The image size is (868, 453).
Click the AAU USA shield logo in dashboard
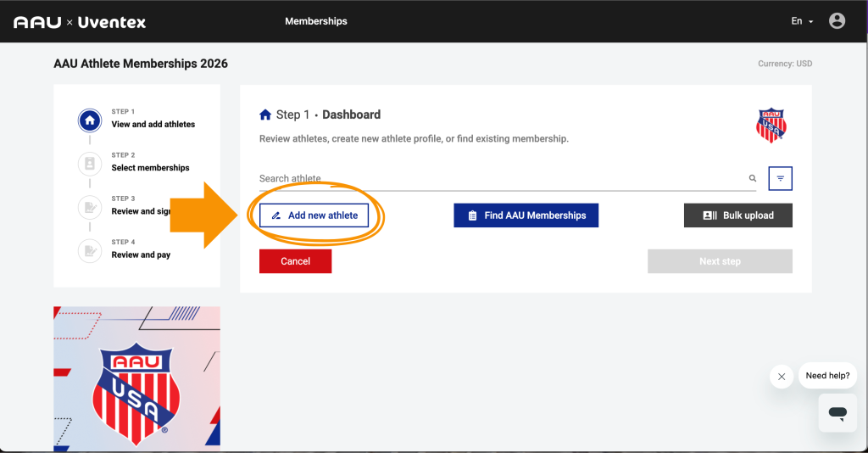(x=771, y=126)
